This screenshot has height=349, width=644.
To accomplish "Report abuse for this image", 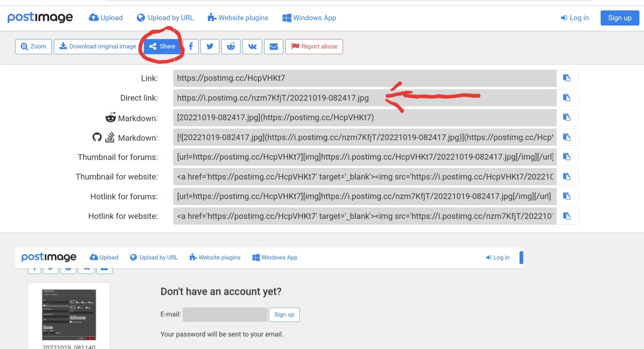I will [314, 46].
